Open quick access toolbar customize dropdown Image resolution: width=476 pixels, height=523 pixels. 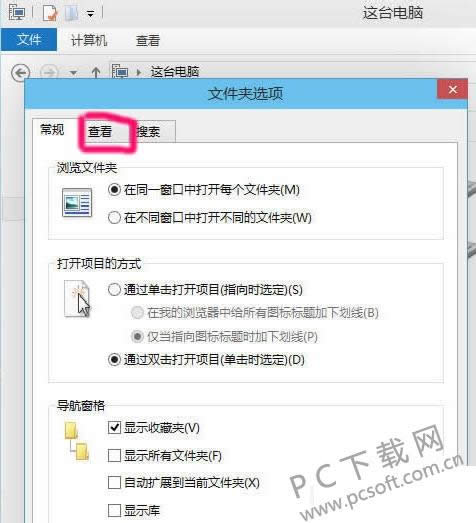pyautogui.click(x=90, y=14)
